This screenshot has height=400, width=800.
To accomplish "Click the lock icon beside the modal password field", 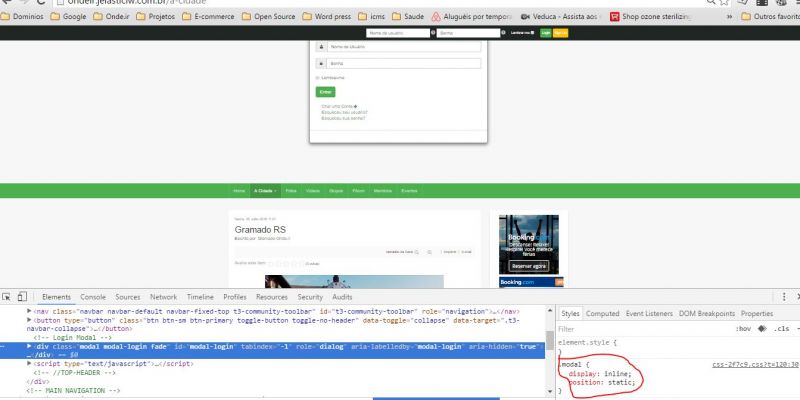I will coord(321,64).
